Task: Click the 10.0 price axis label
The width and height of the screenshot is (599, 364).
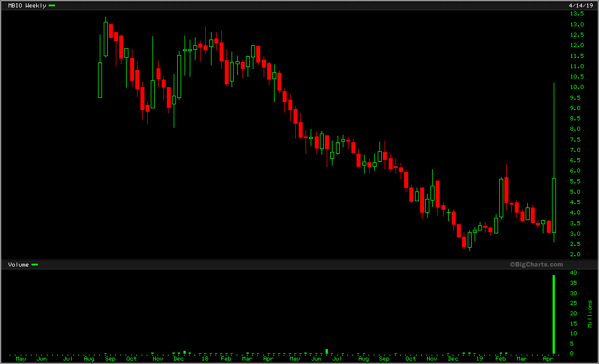Action: pos(577,87)
